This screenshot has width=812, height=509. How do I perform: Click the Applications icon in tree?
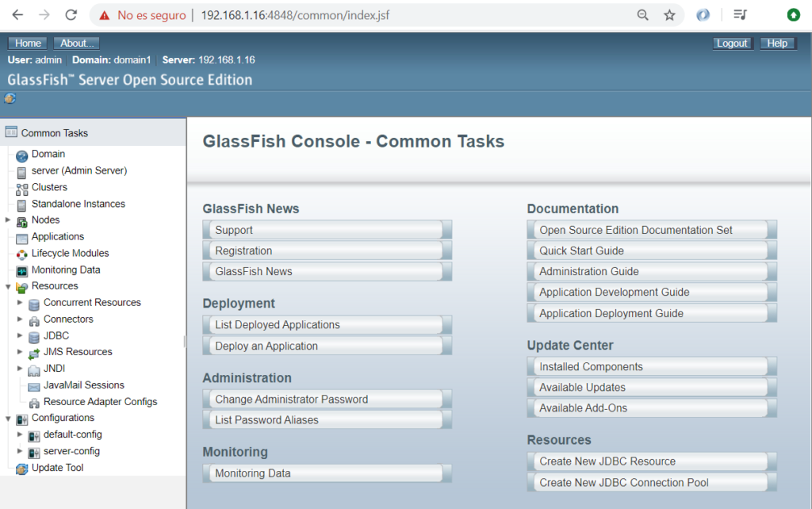[x=21, y=238]
